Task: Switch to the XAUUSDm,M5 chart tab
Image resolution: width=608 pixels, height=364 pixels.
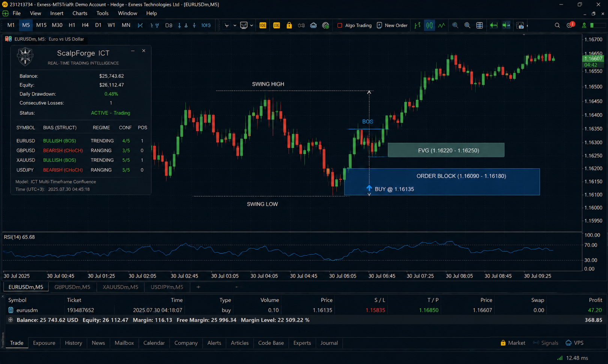Action: coord(120,287)
